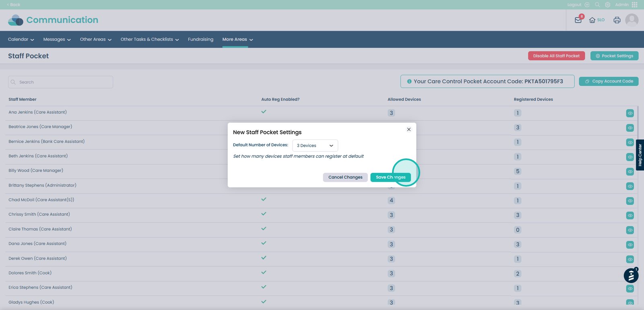Open the Admin apps grid icon
The image size is (644, 310).
point(634,5)
